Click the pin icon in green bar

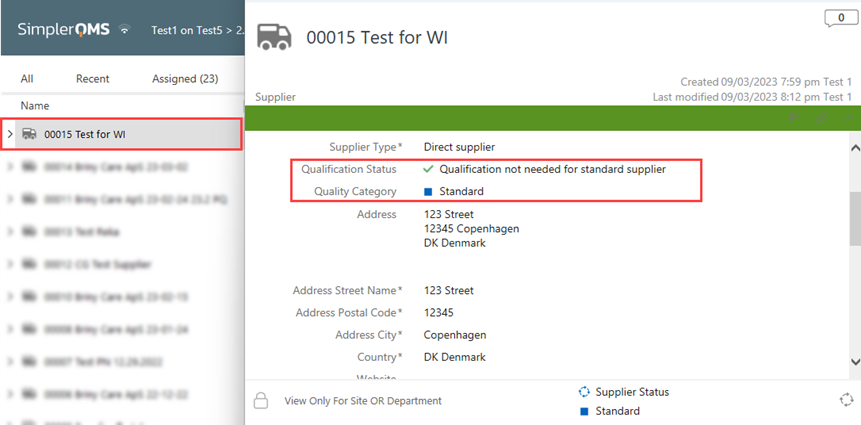(x=822, y=118)
